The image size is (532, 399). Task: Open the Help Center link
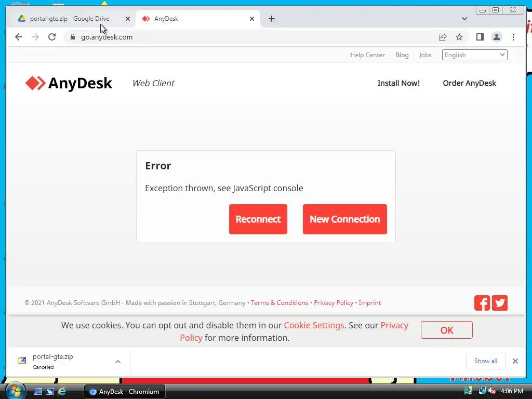(367, 55)
